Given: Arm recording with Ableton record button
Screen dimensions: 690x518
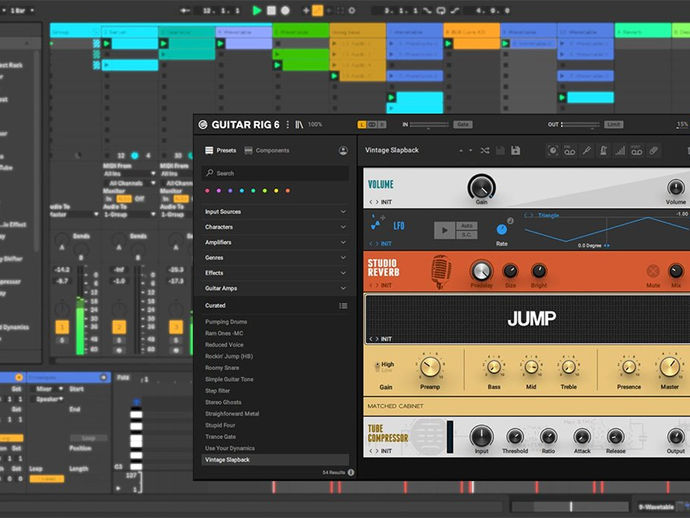Looking at the screenshot, I should tap(285, 11).
